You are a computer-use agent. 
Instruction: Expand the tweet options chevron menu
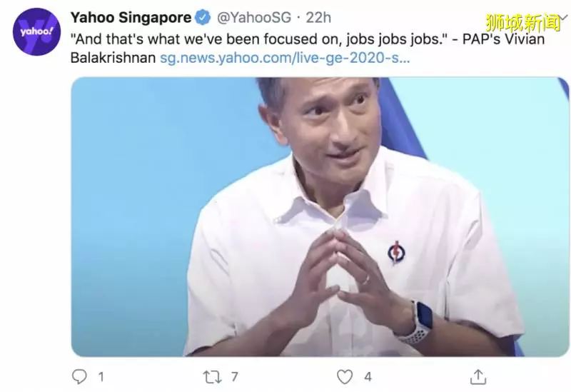pos(563,16)
